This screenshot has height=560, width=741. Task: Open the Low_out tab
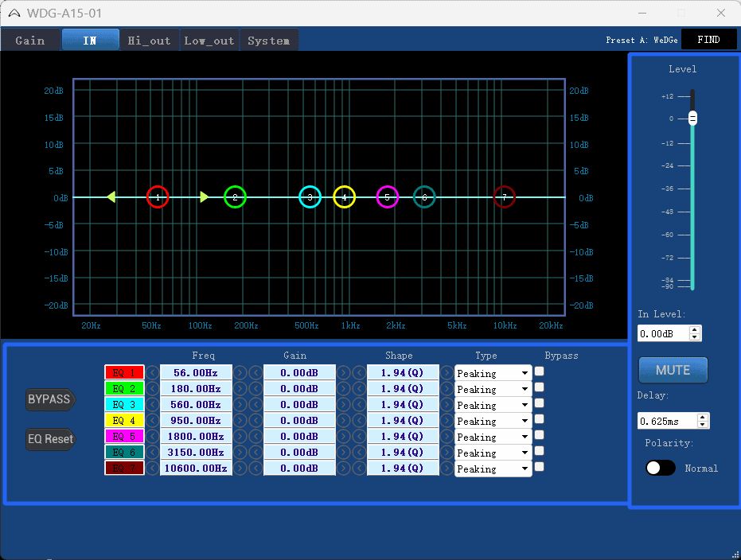209,40
